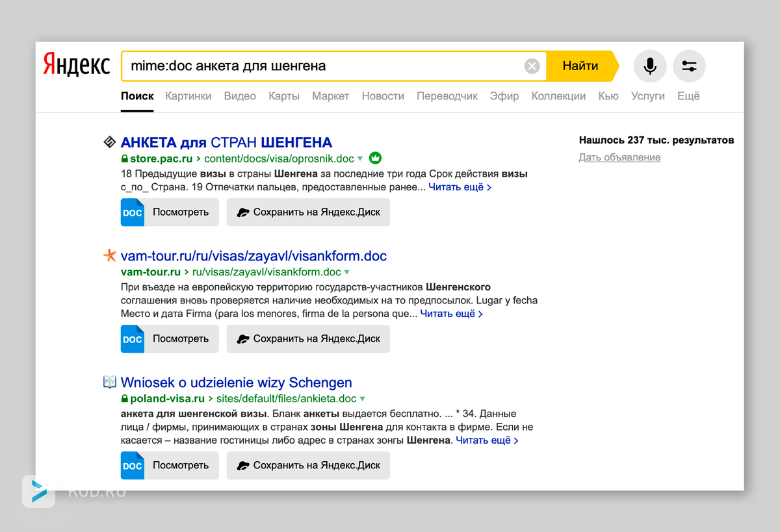
Task: Open the Новости tab
Action: [383, 96]
